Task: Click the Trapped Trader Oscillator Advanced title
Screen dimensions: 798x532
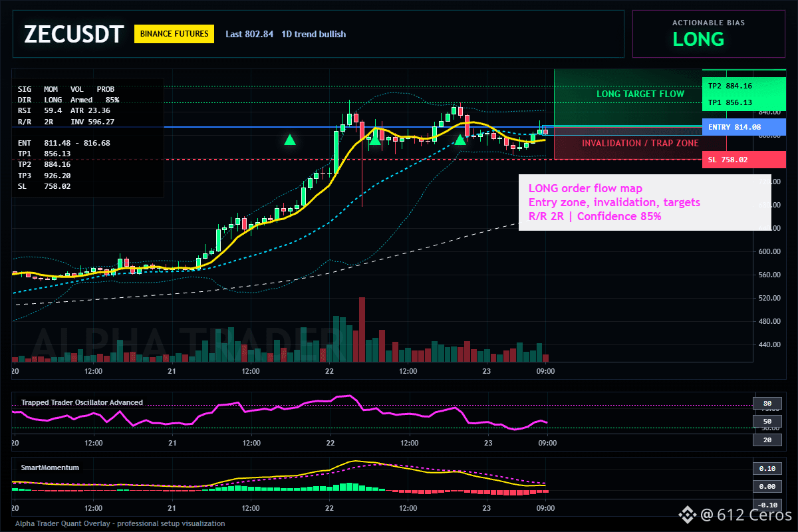Action: [x=82, y=402]
